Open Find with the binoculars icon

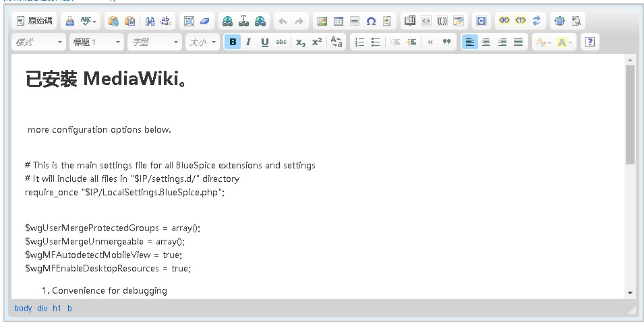(x=150, y=21)
